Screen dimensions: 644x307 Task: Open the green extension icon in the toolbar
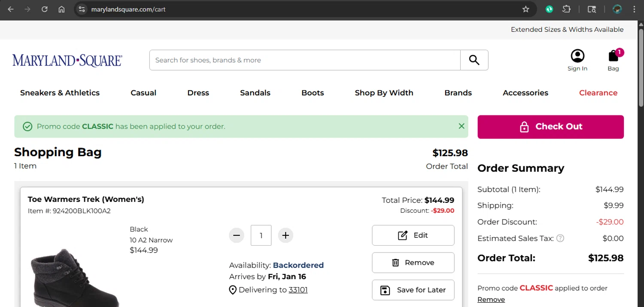tap(549, 9)
